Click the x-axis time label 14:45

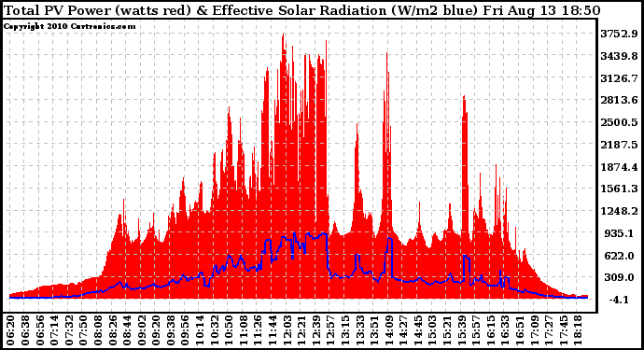[418, 330]
